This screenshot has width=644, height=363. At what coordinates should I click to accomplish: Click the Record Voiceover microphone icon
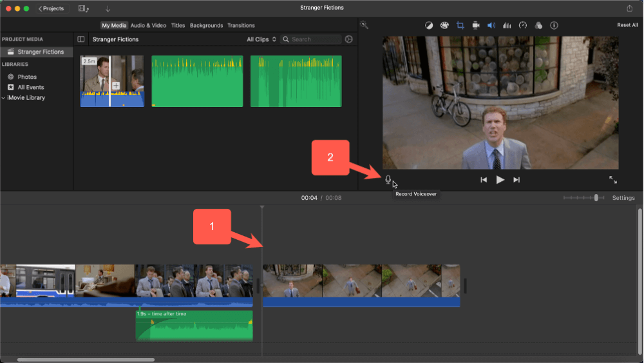pos(388,180)
